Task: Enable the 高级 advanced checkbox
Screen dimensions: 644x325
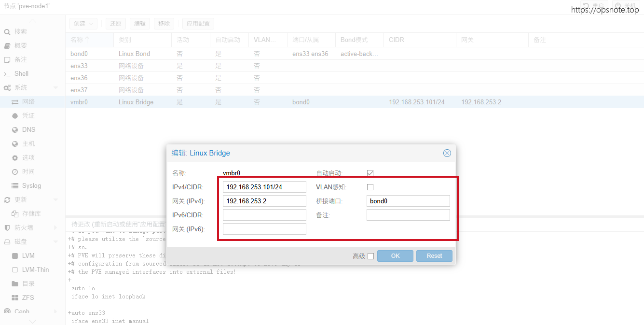Action: coord(370,256)
